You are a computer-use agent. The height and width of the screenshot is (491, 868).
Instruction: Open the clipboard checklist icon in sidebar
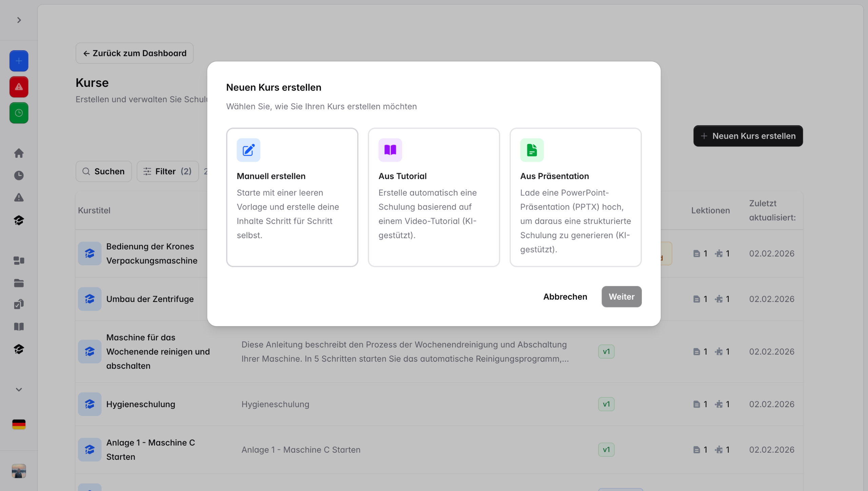click(x=19, y=304)
